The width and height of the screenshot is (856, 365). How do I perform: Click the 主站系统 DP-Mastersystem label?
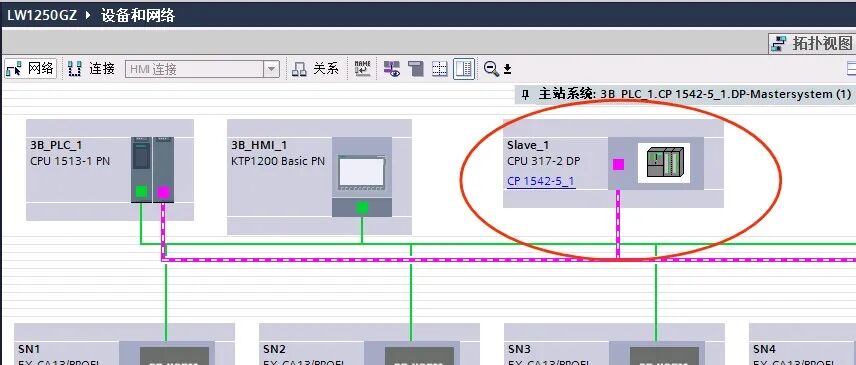click(x=694, y=94)
